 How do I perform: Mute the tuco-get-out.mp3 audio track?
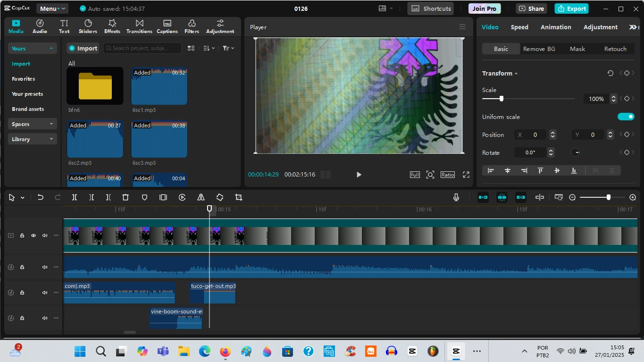[44, 292]
